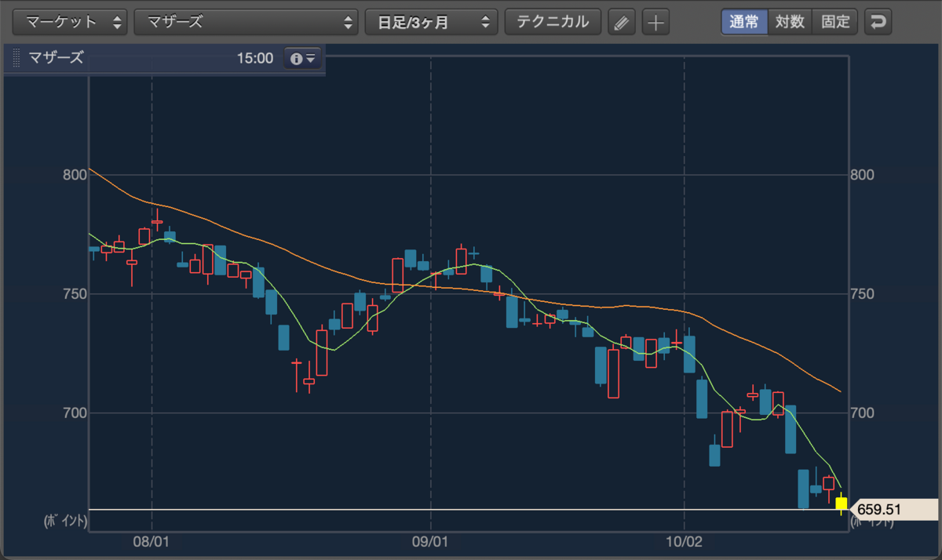Viewport: 942px width, 560px height.
Task: Click the left axis 750 value
Action: [x=74, y=293]
